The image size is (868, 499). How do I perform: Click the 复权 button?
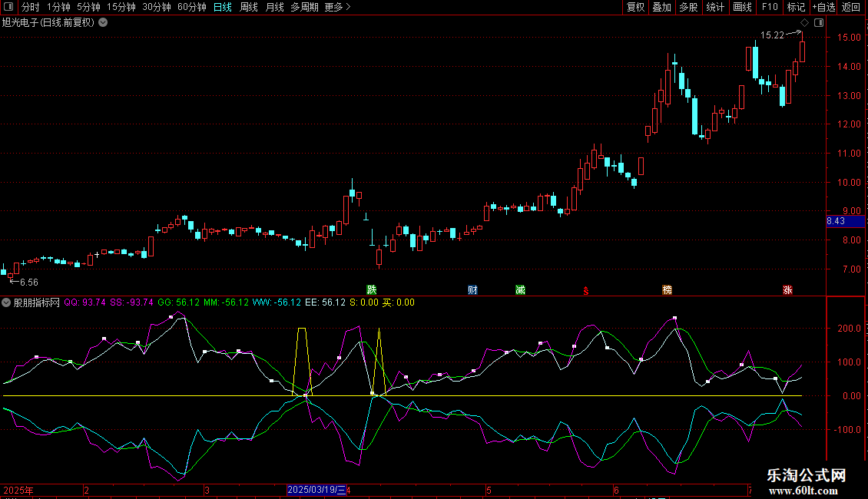click(635, 7)
